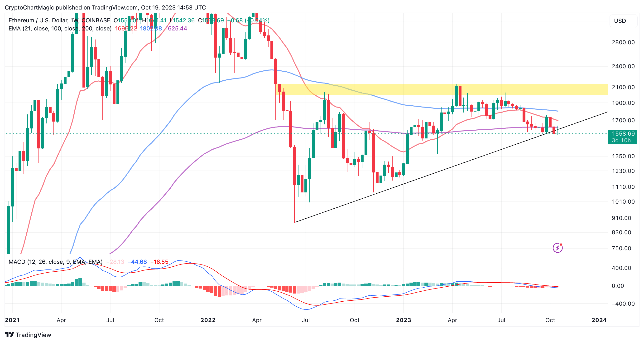Click the 2022 label on time axis
The image size is (644, 343).
pyautogui.click(x=208, y=320)
